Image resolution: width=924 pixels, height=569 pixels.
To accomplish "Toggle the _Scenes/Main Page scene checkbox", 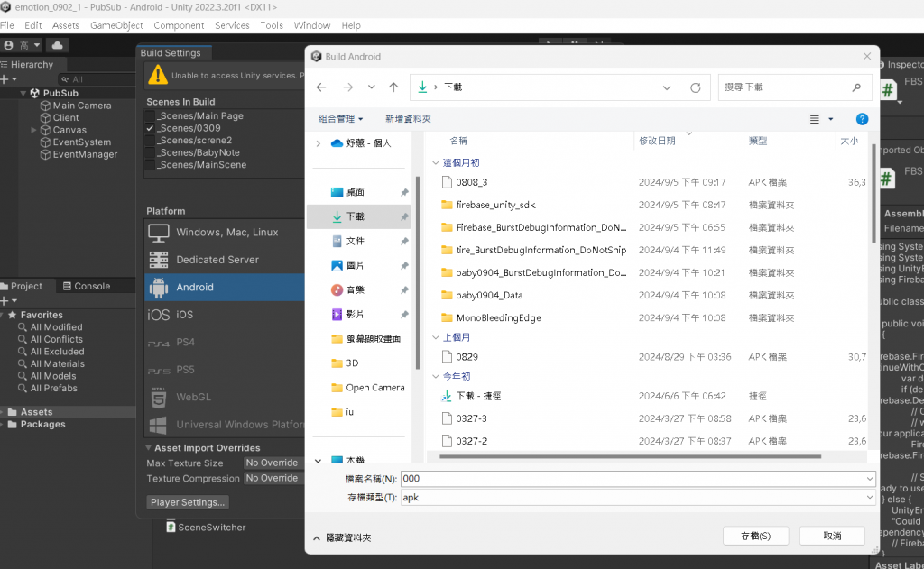I will 150,116.
